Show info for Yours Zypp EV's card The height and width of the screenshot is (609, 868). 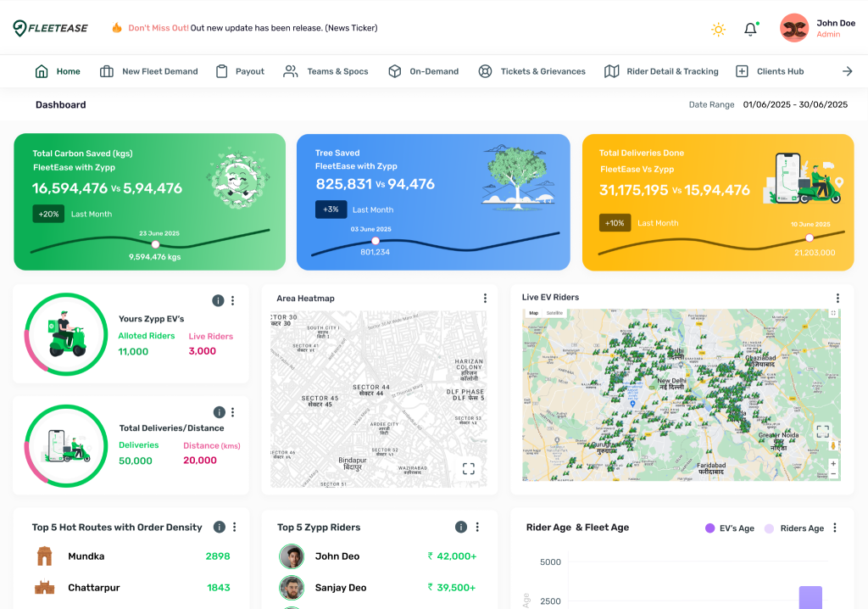coord(218,300)
